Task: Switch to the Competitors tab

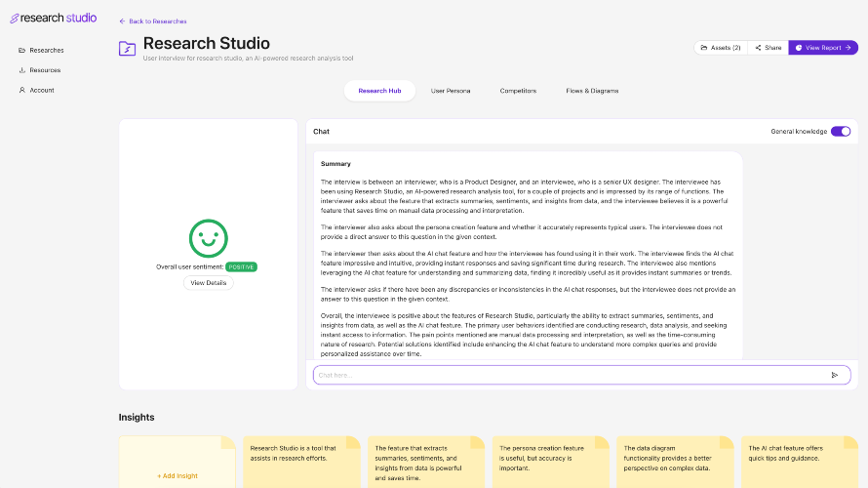Action: pyautogui.click(x=518, y=91)
